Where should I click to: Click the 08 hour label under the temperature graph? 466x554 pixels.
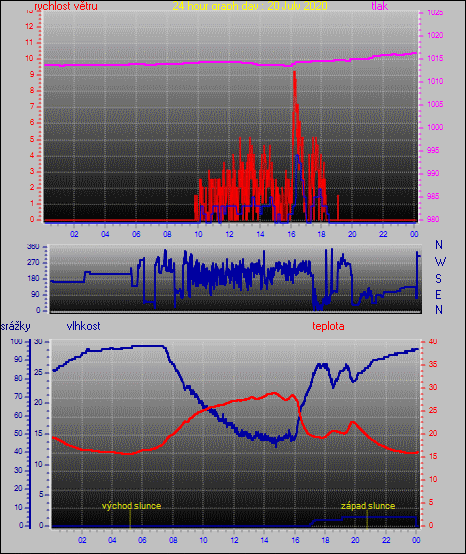173,540
